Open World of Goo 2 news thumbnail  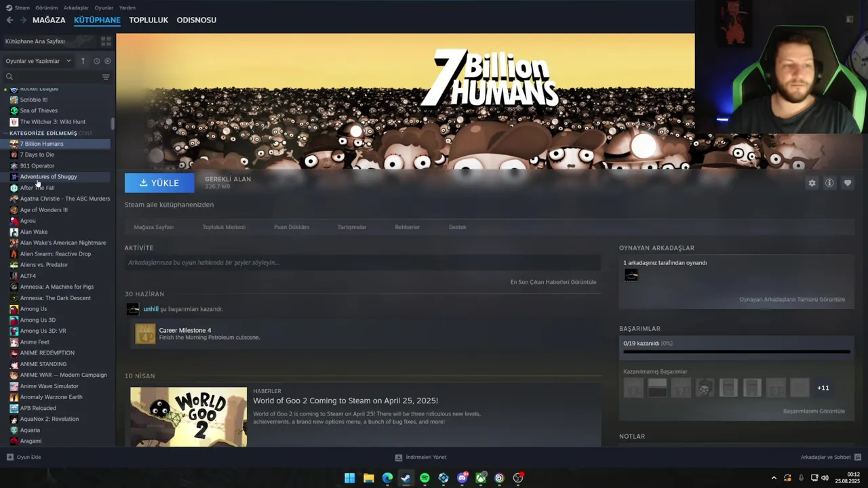[189, 417]
